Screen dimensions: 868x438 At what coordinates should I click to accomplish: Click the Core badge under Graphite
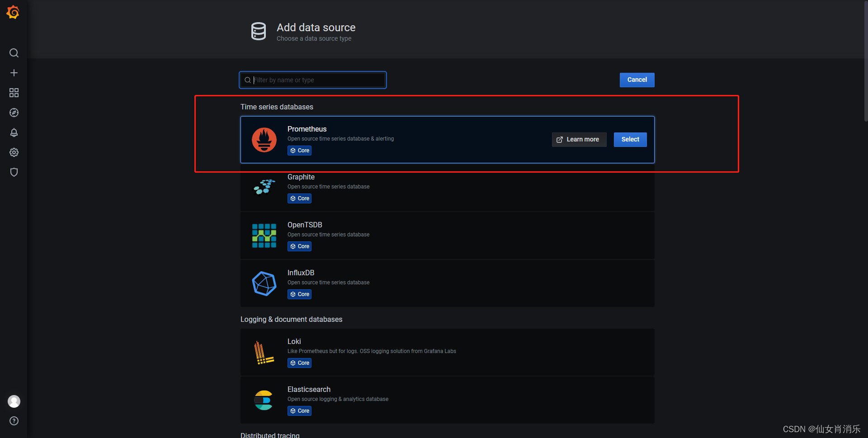point(299,198)
